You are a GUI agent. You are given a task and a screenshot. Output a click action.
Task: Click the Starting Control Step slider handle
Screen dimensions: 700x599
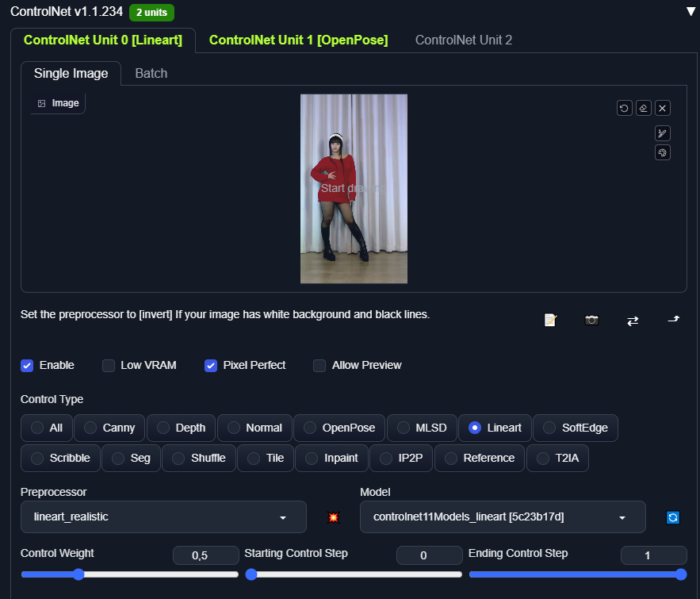(251, 574)
